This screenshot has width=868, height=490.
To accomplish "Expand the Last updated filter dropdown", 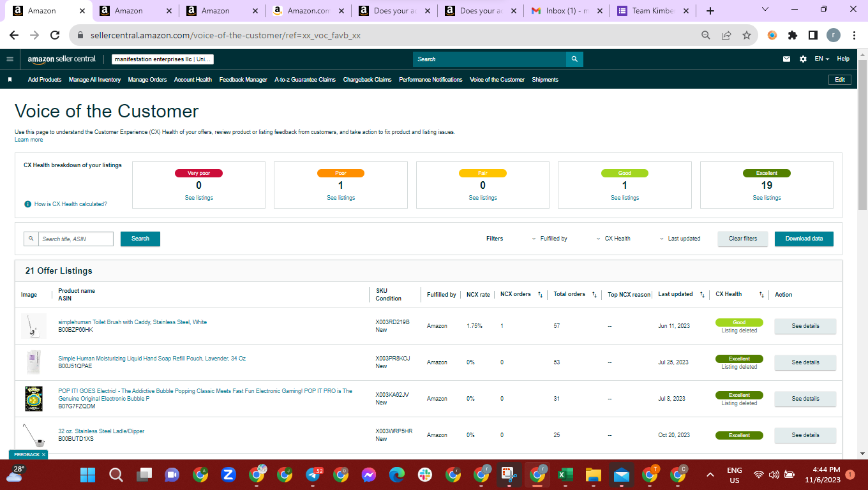I will pos(680,239).
